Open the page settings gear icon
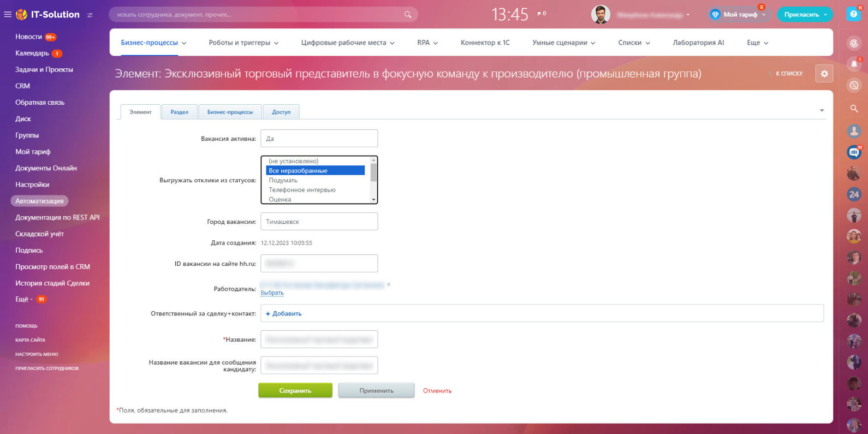Screen dimensions: 868x434 [824, 74]
